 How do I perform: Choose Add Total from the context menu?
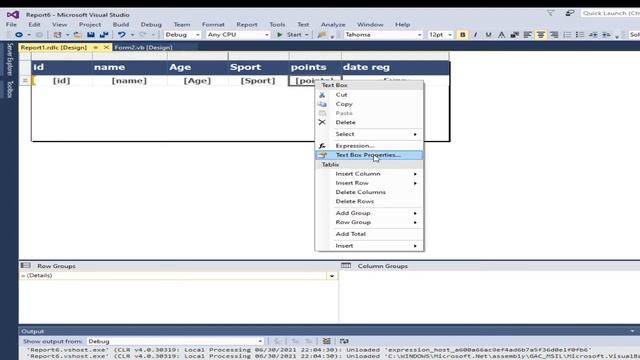(369, 234)
